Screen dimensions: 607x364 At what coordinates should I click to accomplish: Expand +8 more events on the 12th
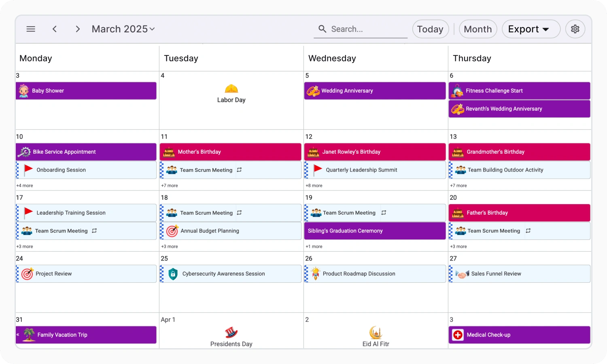pos(314,186)
